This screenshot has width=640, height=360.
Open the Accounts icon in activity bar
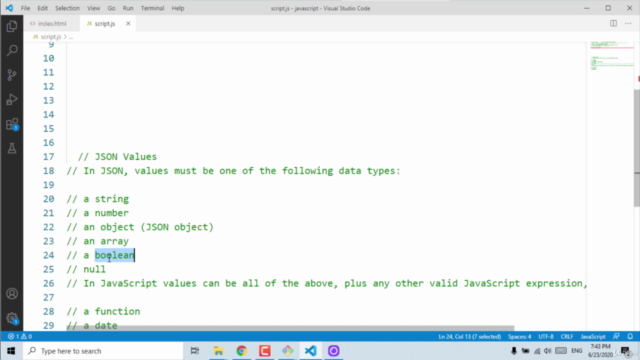pyautogui.click(x=12, y=293)
